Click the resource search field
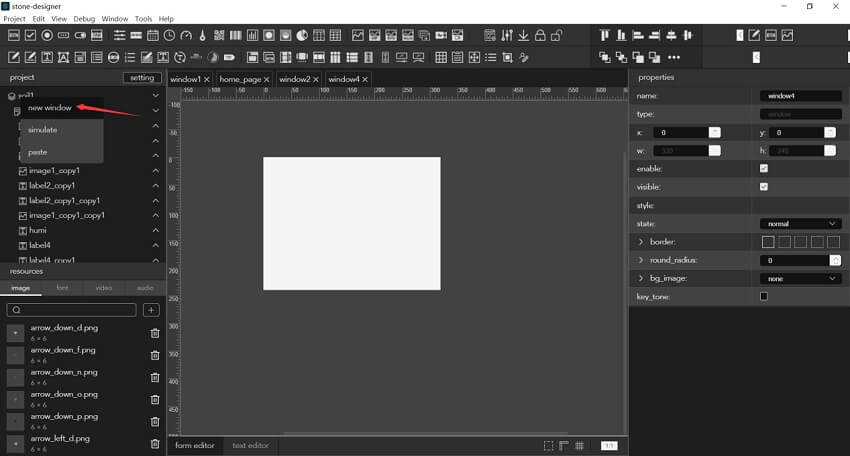The width and height of the screenshot is (850, 456). pos(72,310)
